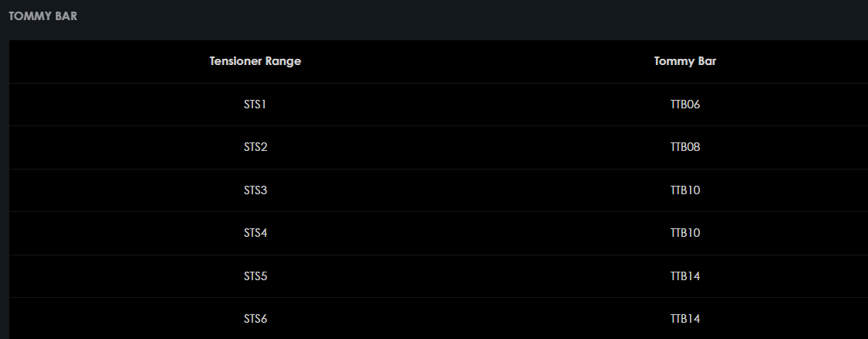Click the TOMMY BAR section heading
Image resolution: width=868 pixels, height=339 pixels.
point(43,15)
